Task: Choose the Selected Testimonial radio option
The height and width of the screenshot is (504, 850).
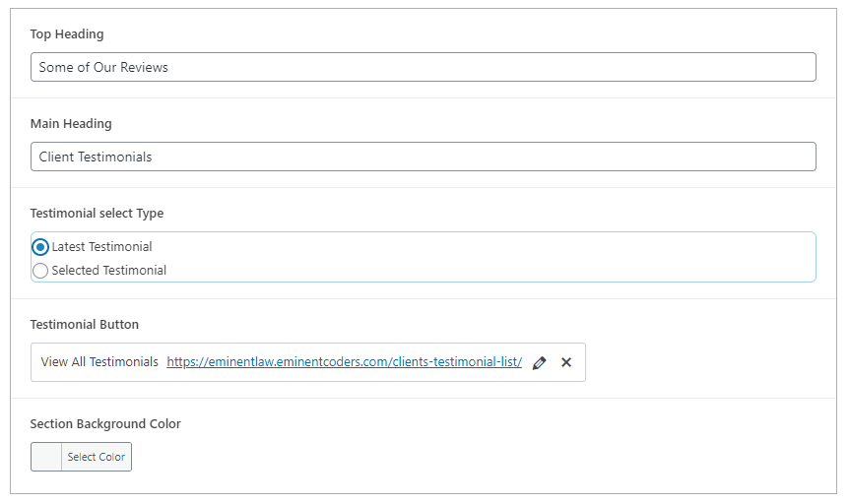Action: click(40, 271)
